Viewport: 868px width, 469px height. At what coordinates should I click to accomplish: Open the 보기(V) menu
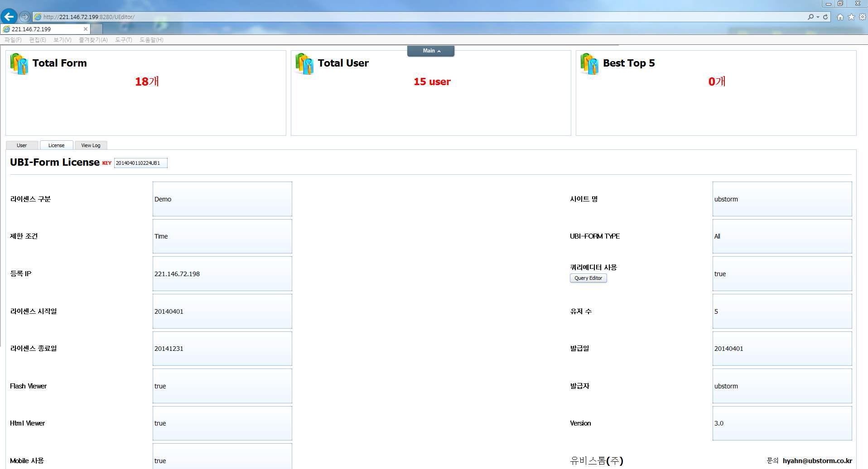coord(63,40)
